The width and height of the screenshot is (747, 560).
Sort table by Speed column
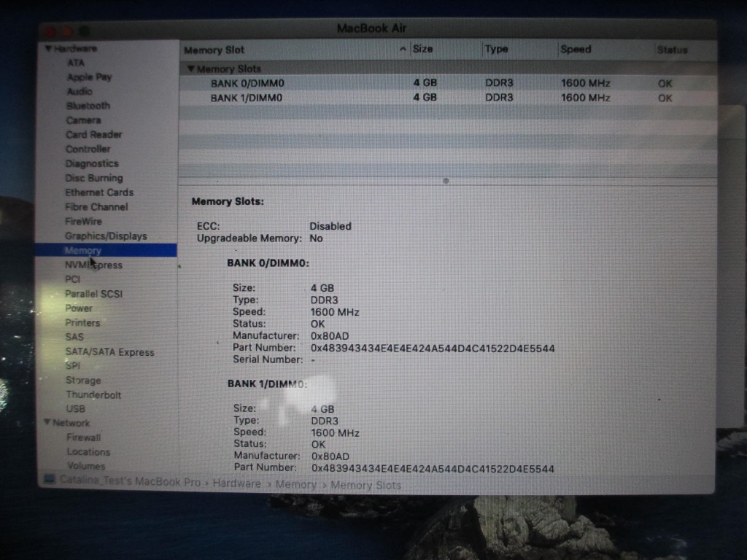pyautogui.click(x=576, y=50)
